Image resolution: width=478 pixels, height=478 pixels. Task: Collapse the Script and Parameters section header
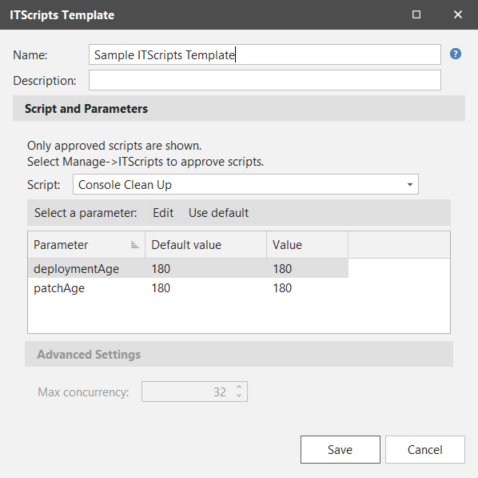(239, 108)
